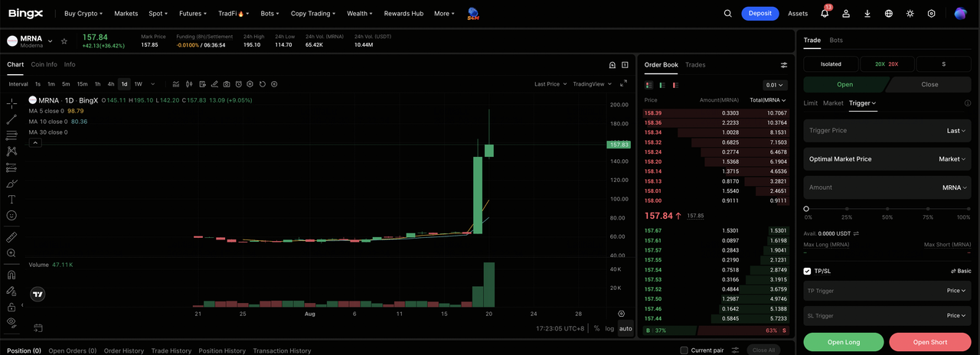
Task: Select Isolated margin mode button
Action: pos(831,64)
